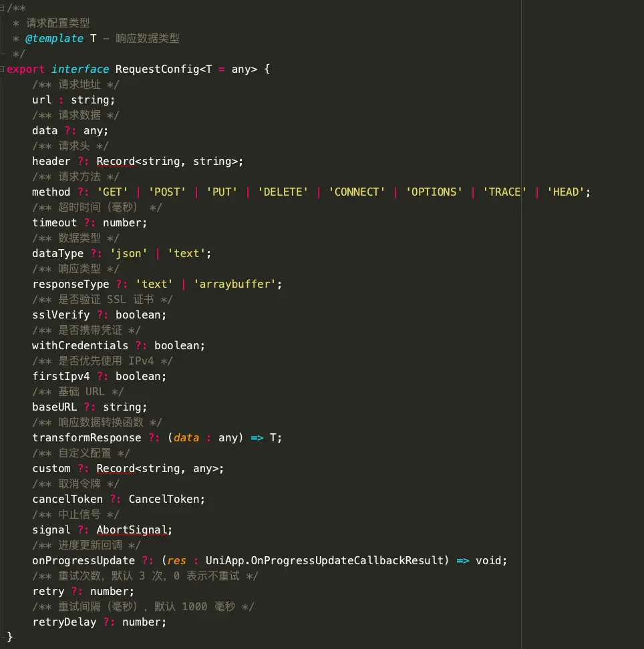Collapse the RequestConfig interface fold marker
The height and width of the screenshot is (649, 644).
(x=3, y=69)
